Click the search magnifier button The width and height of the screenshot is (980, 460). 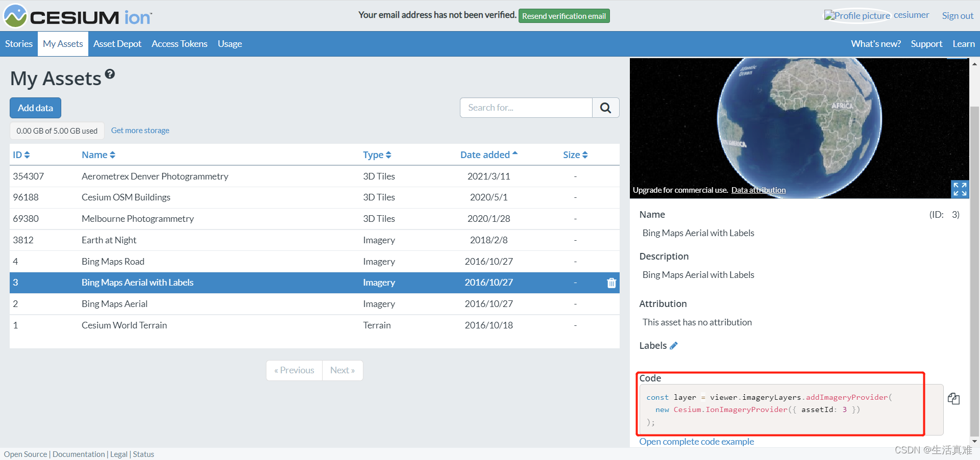[606, 108]
